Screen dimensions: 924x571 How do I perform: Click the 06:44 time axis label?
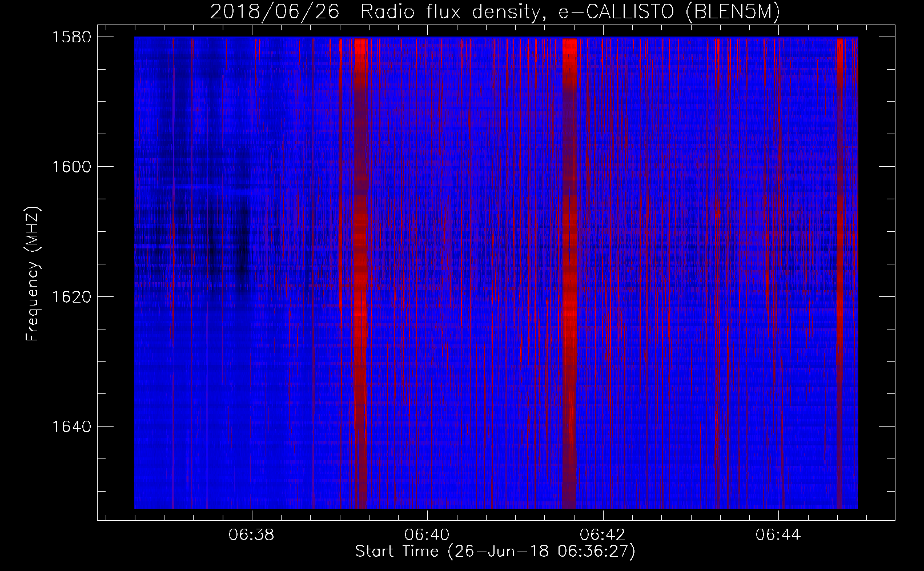pyautogui.click(x=778, y=535)
